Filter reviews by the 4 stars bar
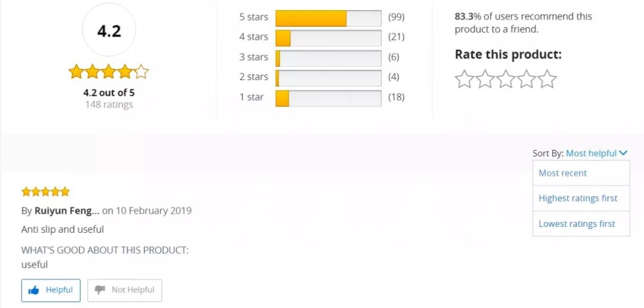 coord(328,38)
